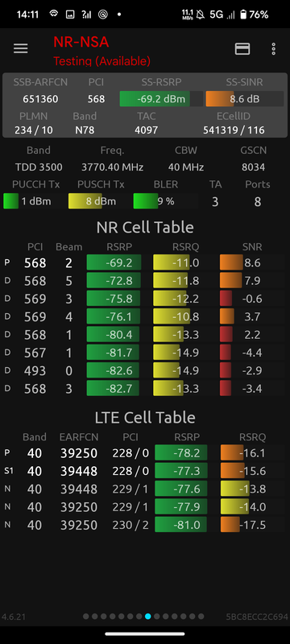Select NR row PCI 493 beam 0
Image resolution: width=290 pixels, height=644 pixels.
145,370
